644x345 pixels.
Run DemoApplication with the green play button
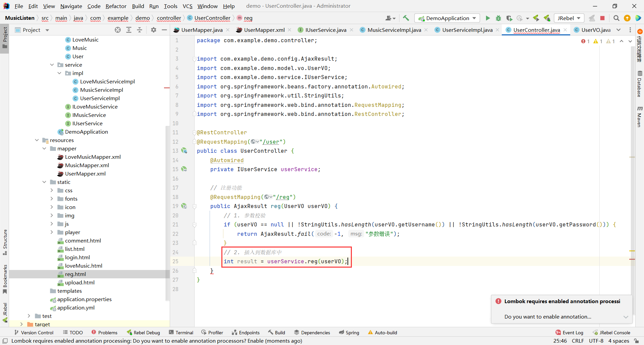point(488,18)
